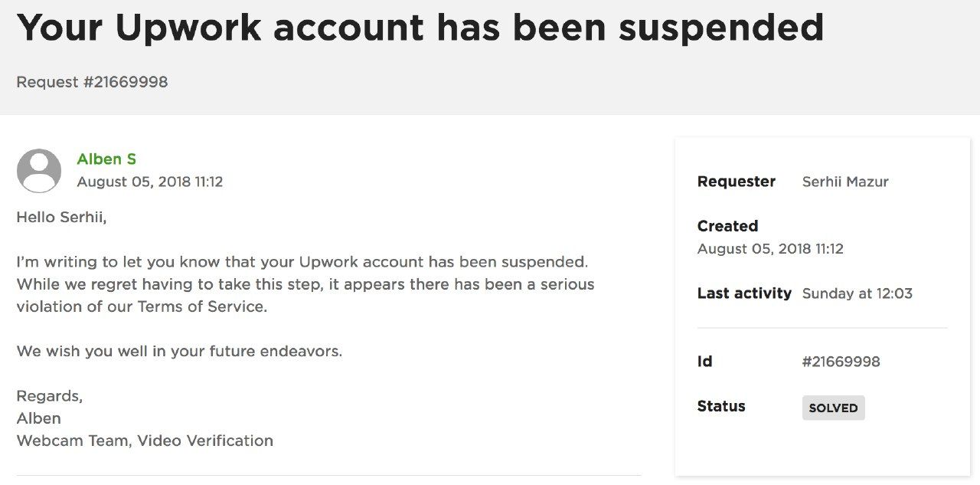Click the Regards closing line
Viewport: 980px width, 485px height.
(x=50, y=396)
